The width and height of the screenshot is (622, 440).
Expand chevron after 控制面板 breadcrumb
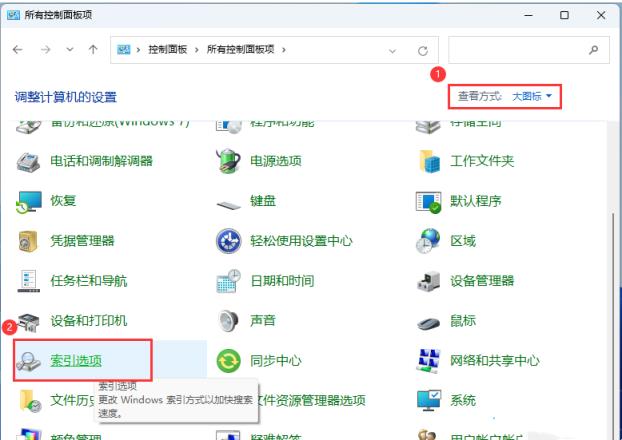click(x=196, y=50)
